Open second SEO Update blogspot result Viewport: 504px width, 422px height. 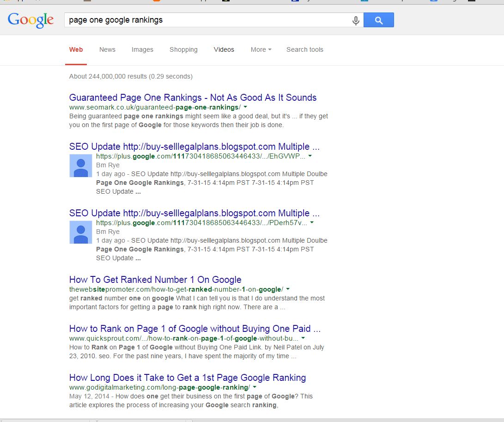coord(194,213)
